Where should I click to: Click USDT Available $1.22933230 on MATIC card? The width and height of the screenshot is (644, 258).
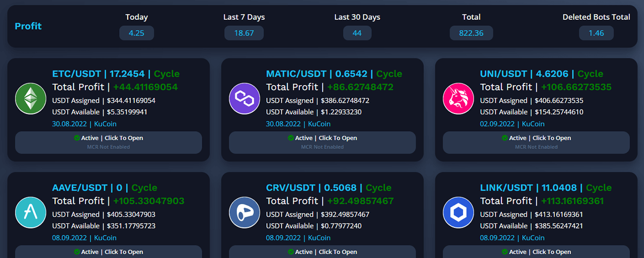tap(313, 112)
